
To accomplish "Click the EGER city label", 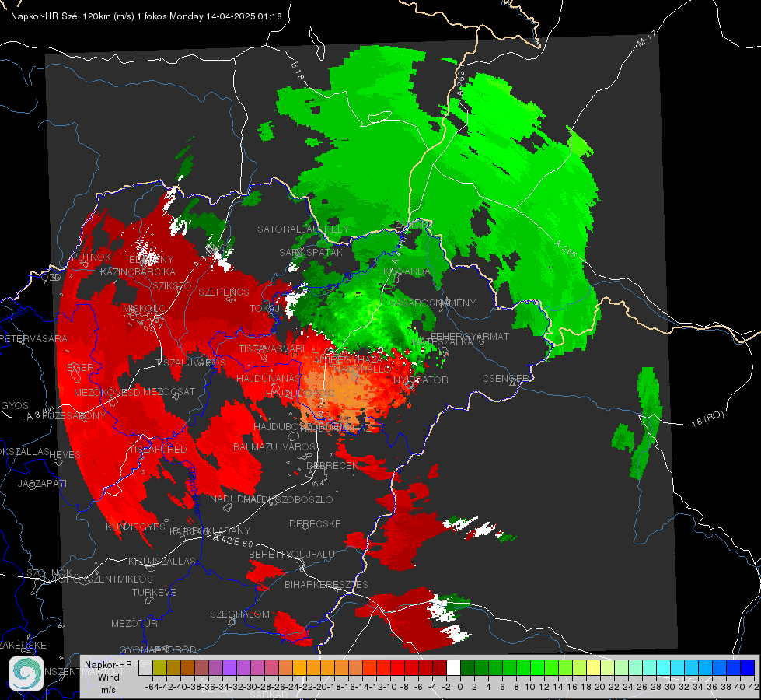I will point(80,368).
